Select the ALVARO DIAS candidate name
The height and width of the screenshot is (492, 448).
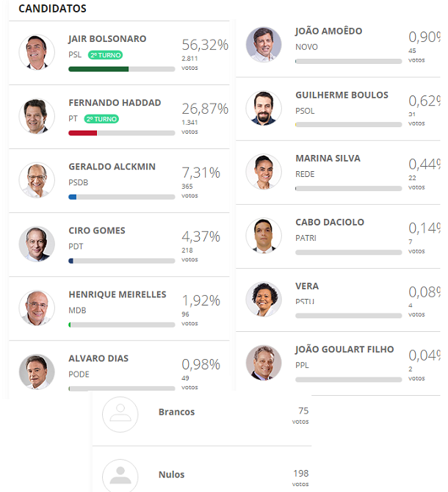(x=98, y=358)
